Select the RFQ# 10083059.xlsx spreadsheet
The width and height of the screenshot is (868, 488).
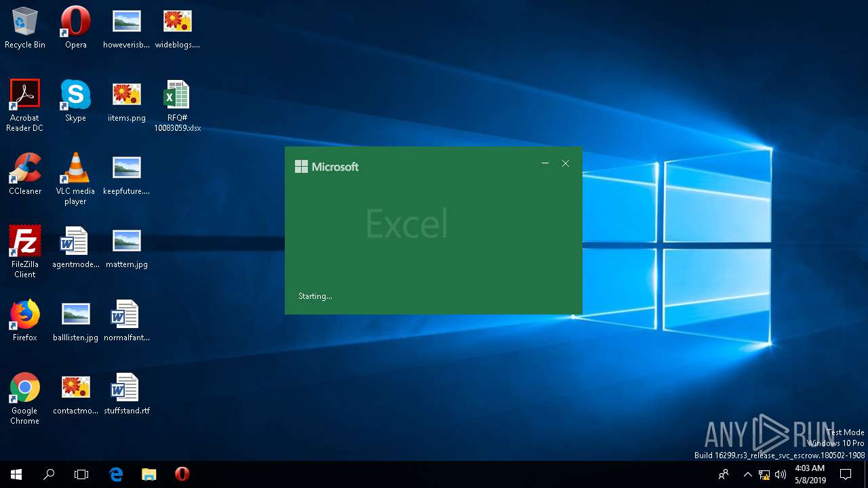[177, 106]
